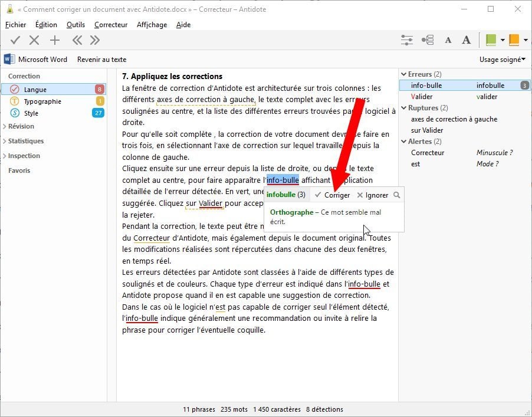Screen dimensions: 532x417
Task: Click Corriger in the correction tooltip
Action: (333, 195)
